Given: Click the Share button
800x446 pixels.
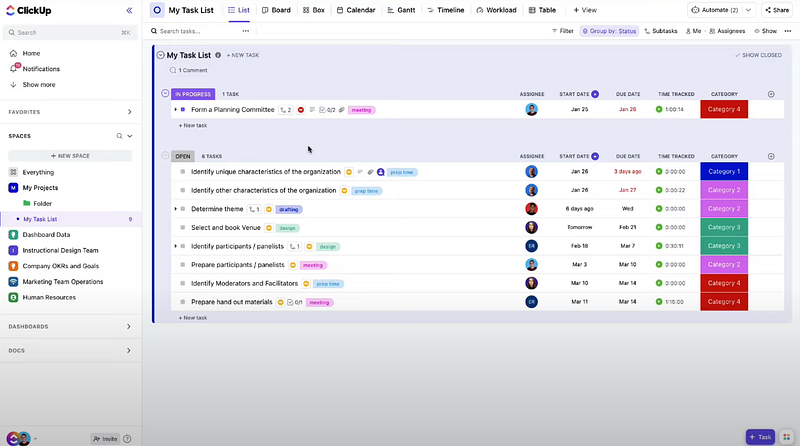Looking at the screenshot, I should [x=777, y=10].
